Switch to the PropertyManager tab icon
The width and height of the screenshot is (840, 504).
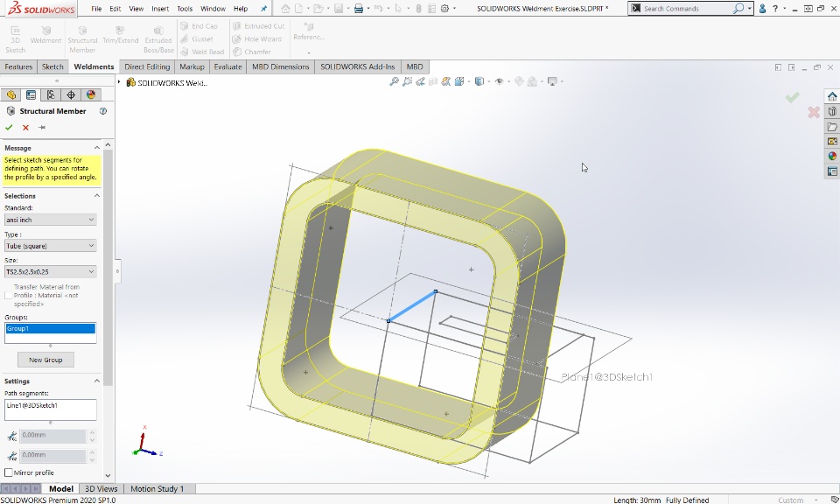(31, 94)
